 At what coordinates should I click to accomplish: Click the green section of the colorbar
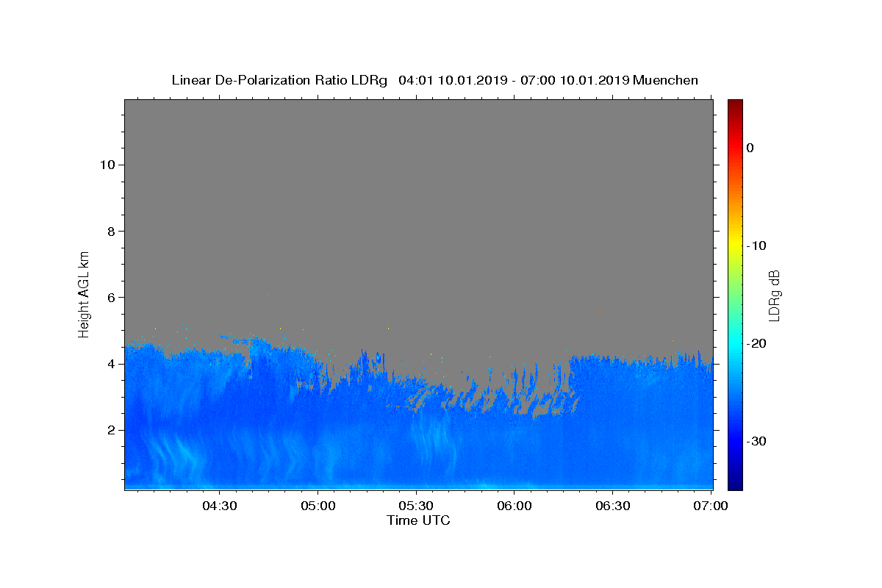point(735,290)
